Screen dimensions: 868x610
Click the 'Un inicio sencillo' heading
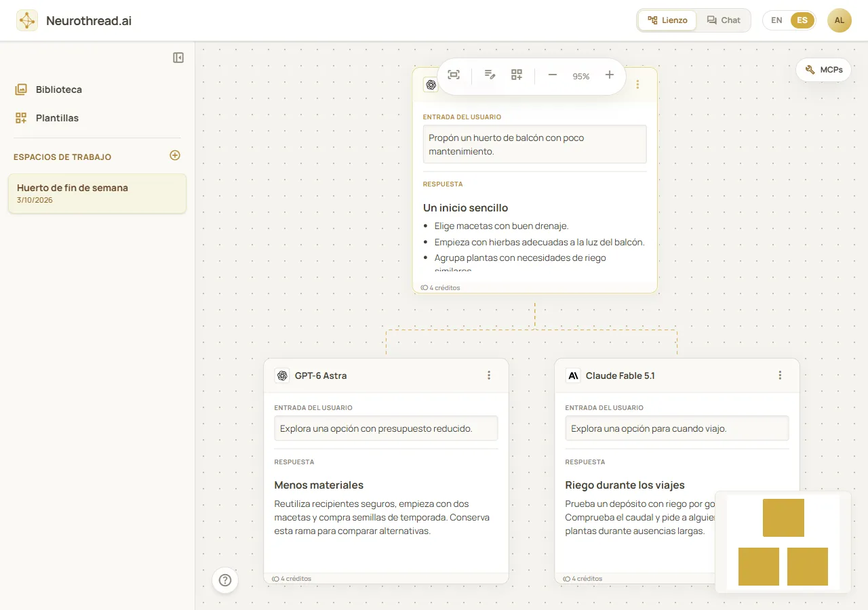click(x=465, y=208)
